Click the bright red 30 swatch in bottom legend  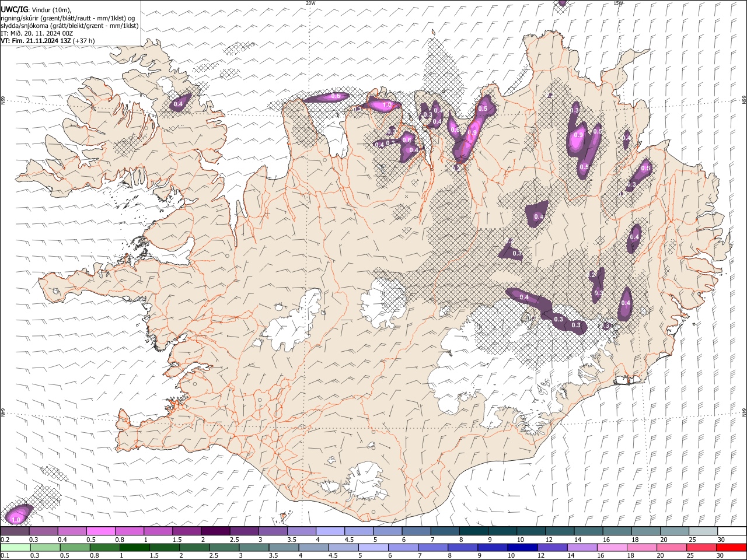coord(731,547)
